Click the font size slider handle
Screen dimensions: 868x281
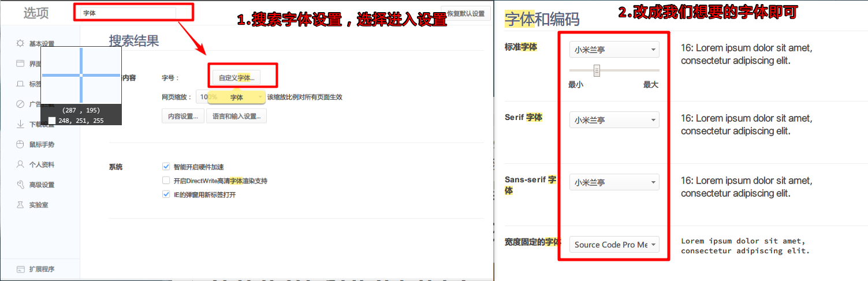coord(597,70)
